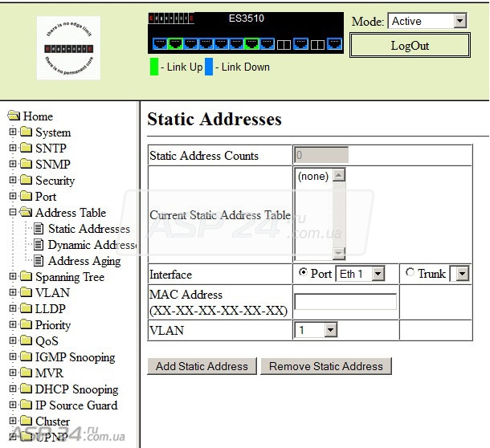This screenshot has width=490, height=448.
Task: Click the Static Addresses page icon
Action: [39, 228]
